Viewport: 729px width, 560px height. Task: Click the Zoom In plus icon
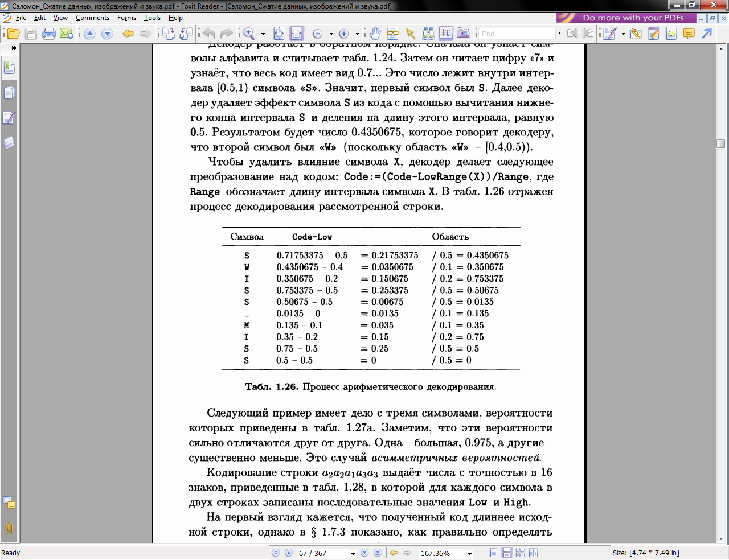343,34
